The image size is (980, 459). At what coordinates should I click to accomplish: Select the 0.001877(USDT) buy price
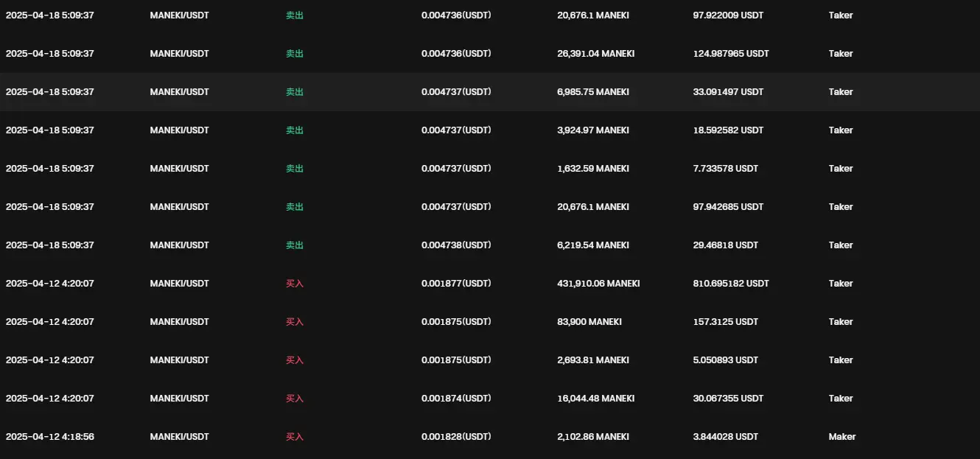point(456,284)
